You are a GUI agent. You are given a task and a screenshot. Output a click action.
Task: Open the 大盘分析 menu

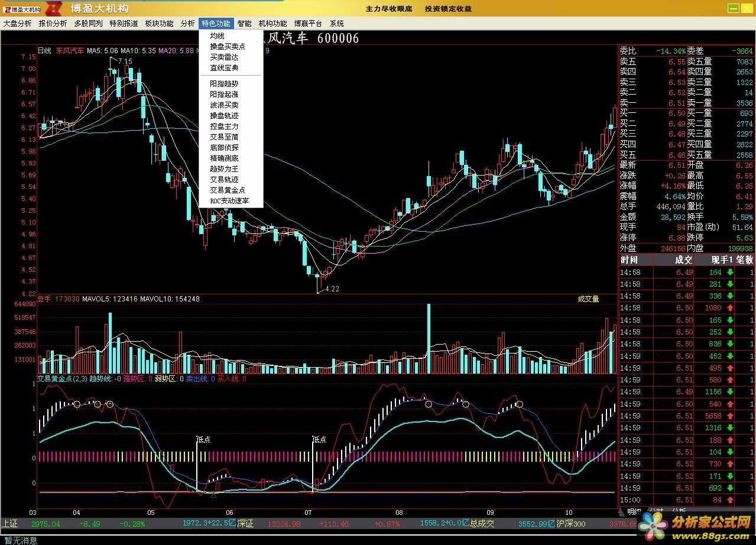[18, 24]
